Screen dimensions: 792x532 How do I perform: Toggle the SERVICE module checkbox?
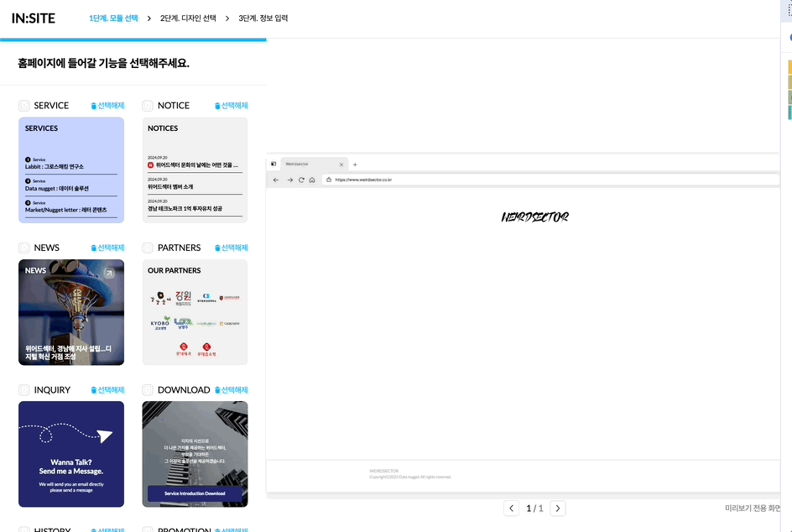24,106
